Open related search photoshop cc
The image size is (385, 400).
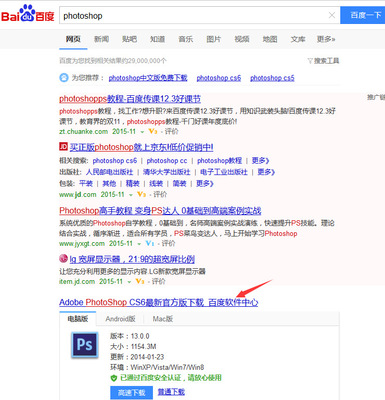point(167,161)
